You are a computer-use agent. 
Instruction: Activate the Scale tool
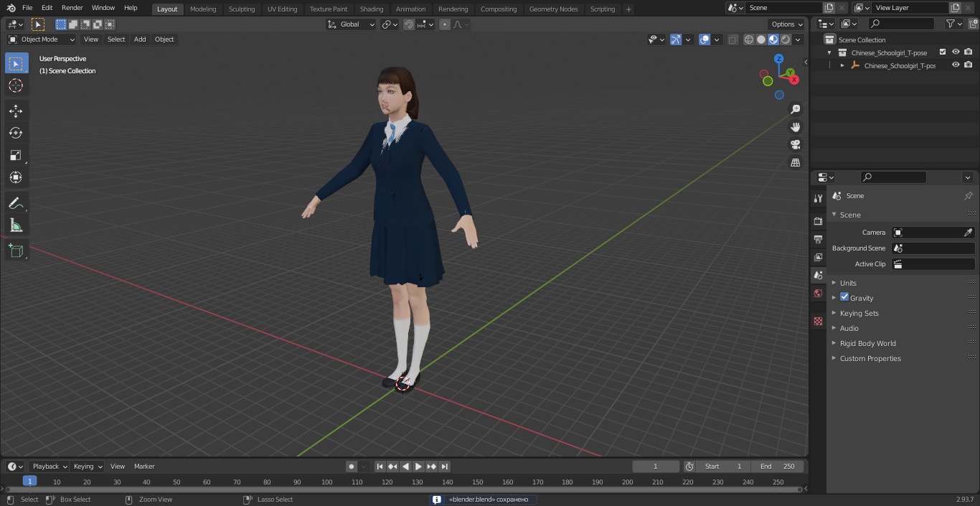16,155
